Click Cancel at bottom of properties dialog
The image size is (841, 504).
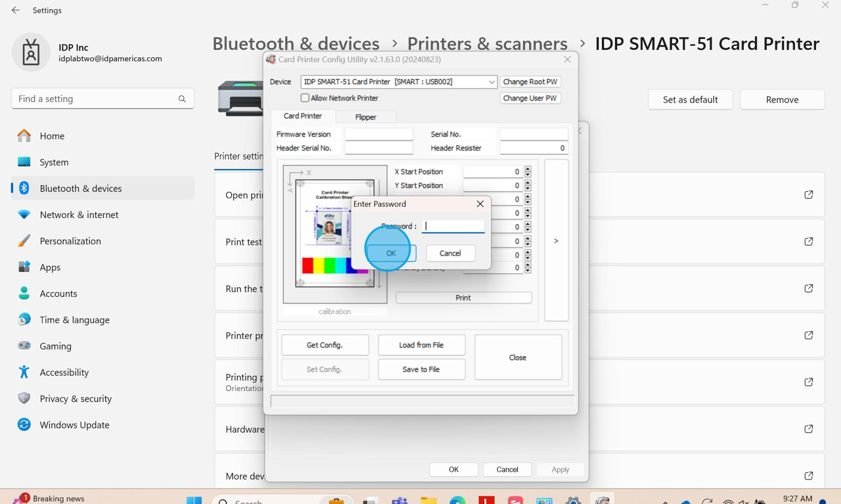[x=507, y=470]
